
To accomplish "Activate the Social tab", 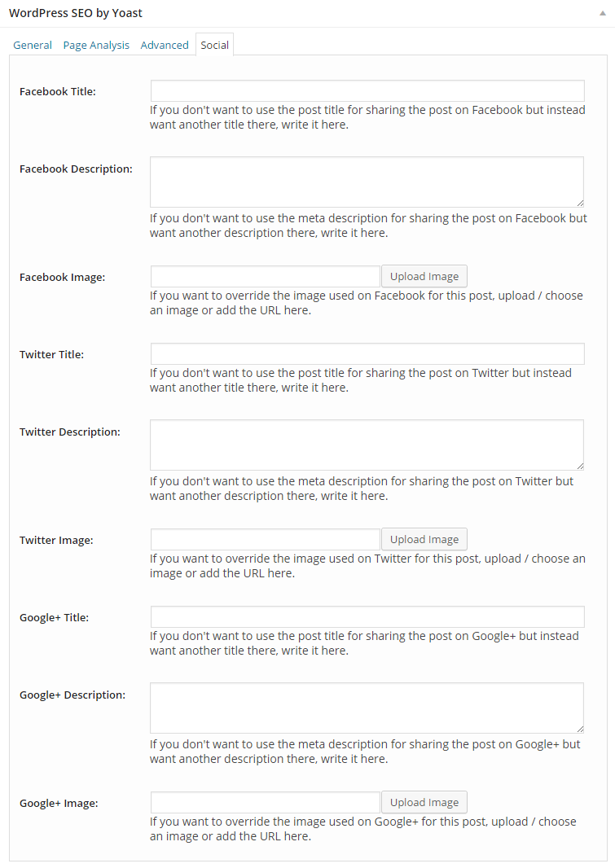I will (214, 45).
